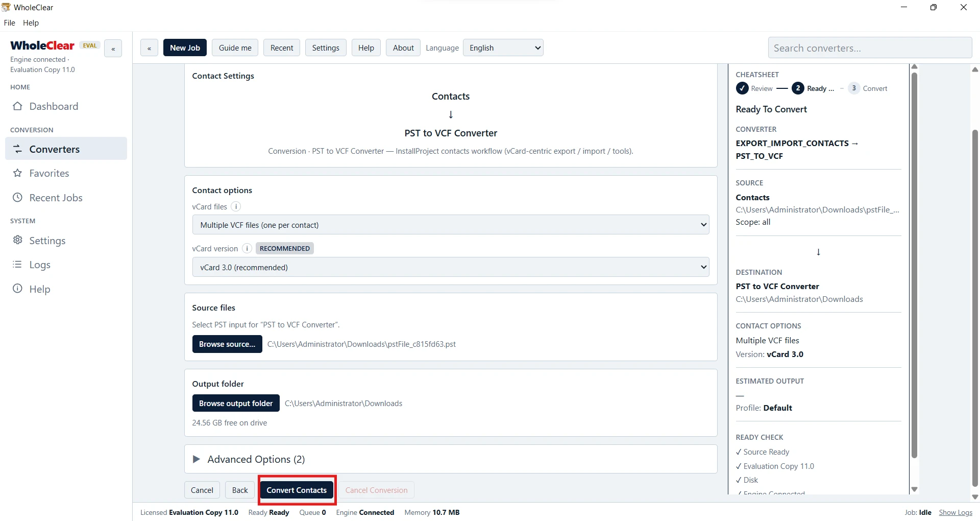This screenshot has width=980, height=521.
Task: Click the '24.56 GB free on drive' text
Action: pos(229,423)
